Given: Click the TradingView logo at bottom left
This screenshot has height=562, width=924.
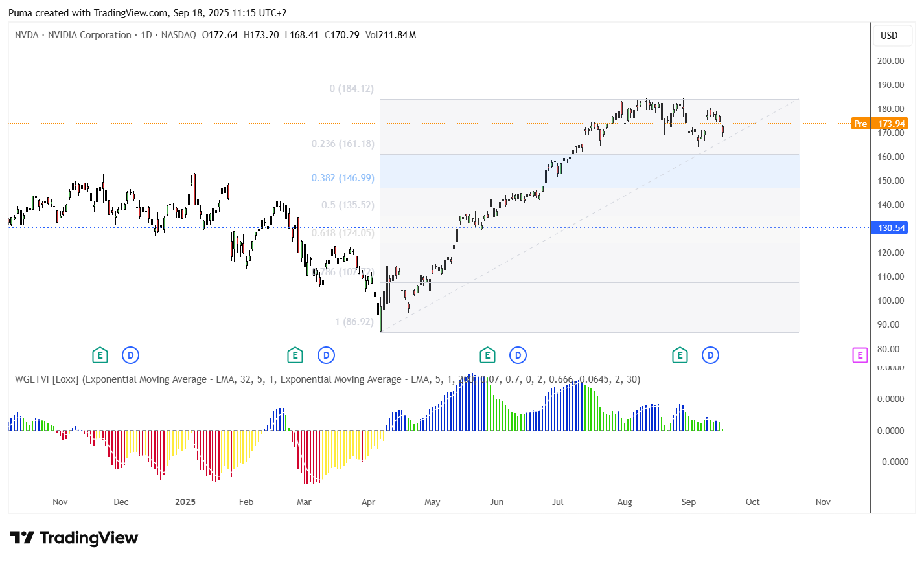Looking at the screenshot, I should pyautogui.click(x=74, y=538).
